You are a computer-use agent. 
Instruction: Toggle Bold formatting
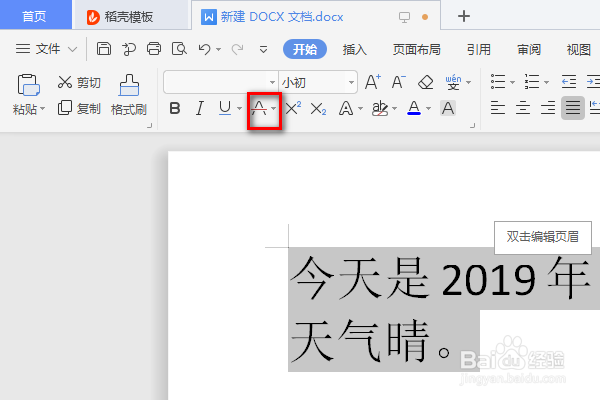click(x=175, y=109)
